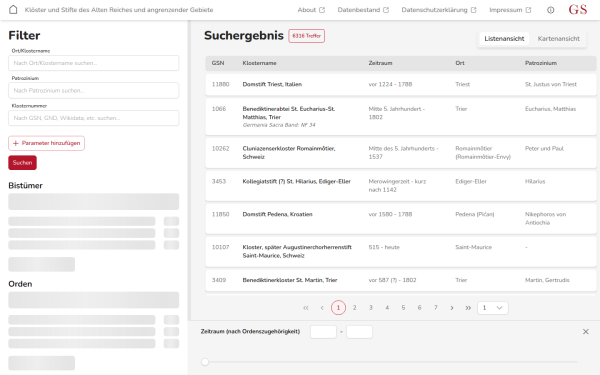Jump to last results page
The width and height of the screenshot is (600, 375).
pyautogui.click(x=468, y=308)
